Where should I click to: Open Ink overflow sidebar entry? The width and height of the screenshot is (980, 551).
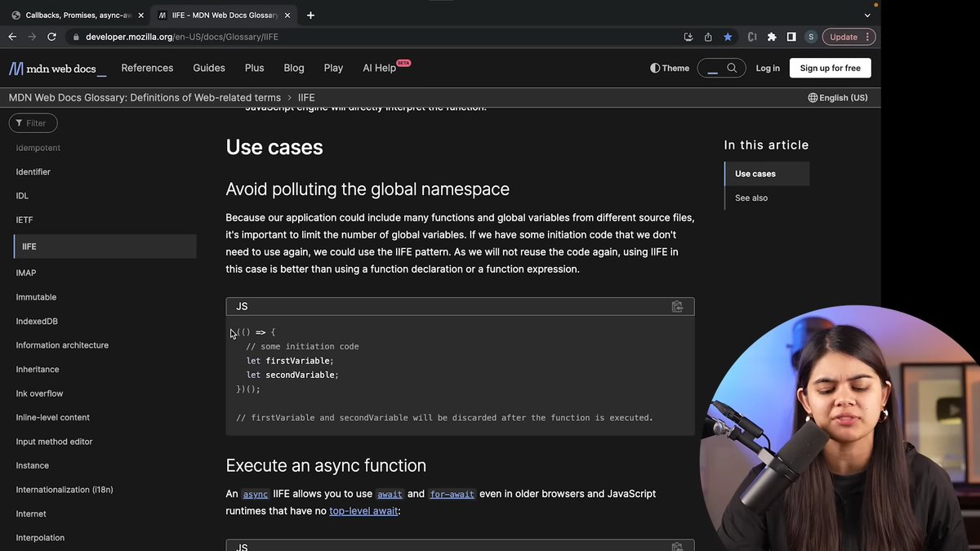(39, 393)
